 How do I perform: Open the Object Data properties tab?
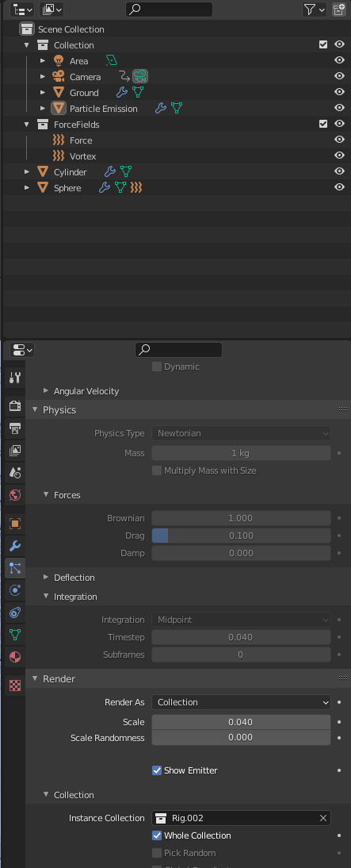(x=15, y=635)
